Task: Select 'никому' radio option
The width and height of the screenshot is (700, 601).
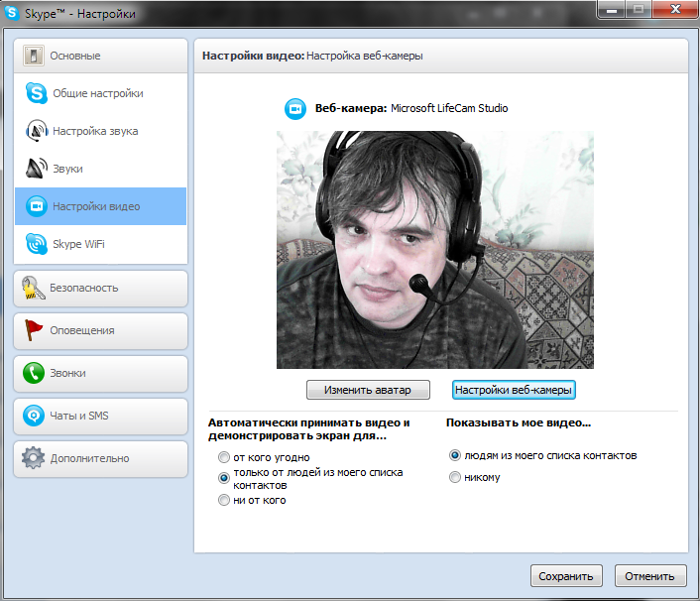Action: tap(454, 477)
